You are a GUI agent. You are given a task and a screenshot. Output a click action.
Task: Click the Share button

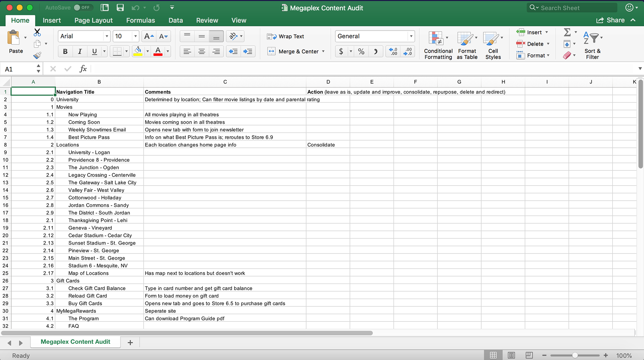click(x=610, y=20)
